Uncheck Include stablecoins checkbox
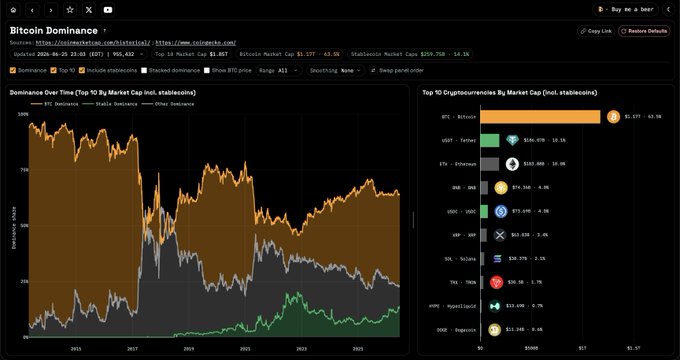The height and width of the screenshot is (360, 680). pyautogui.click(x=82, y=70)
